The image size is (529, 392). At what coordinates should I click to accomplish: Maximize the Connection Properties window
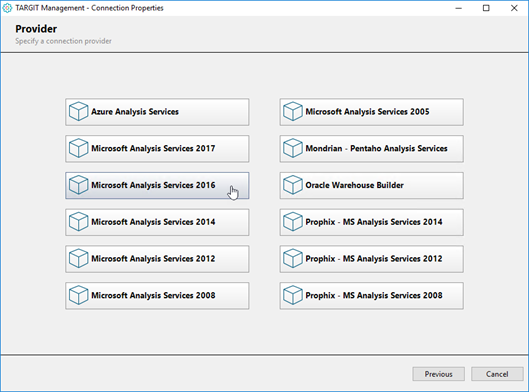coord(486,8)
